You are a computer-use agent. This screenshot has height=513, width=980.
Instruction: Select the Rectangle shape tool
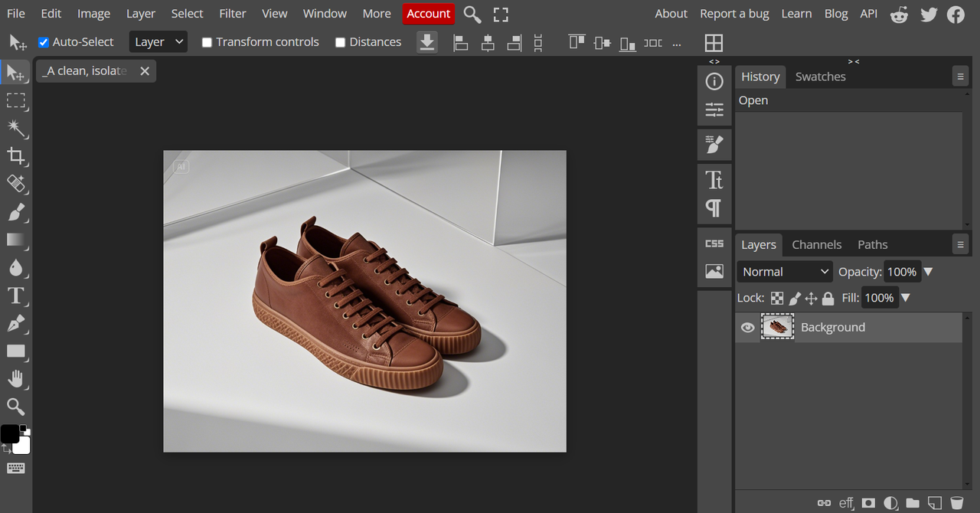pyautogui.click(x=16, y=351)
